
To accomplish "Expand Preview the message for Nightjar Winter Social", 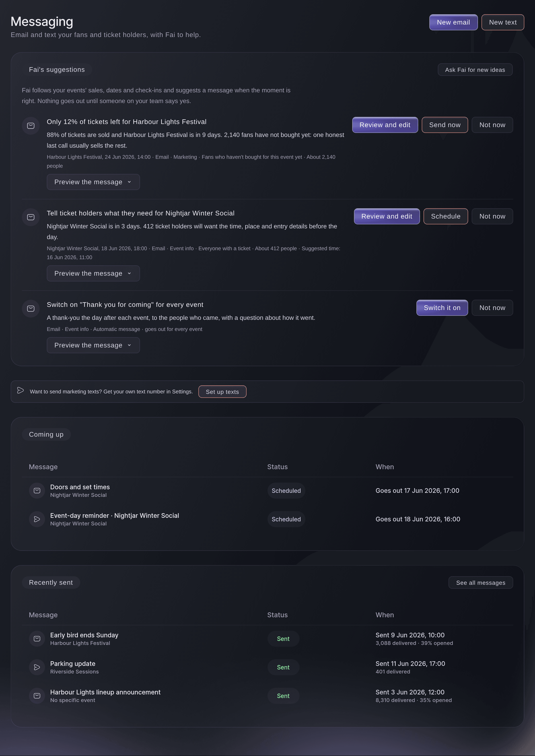I will [93, 274].
